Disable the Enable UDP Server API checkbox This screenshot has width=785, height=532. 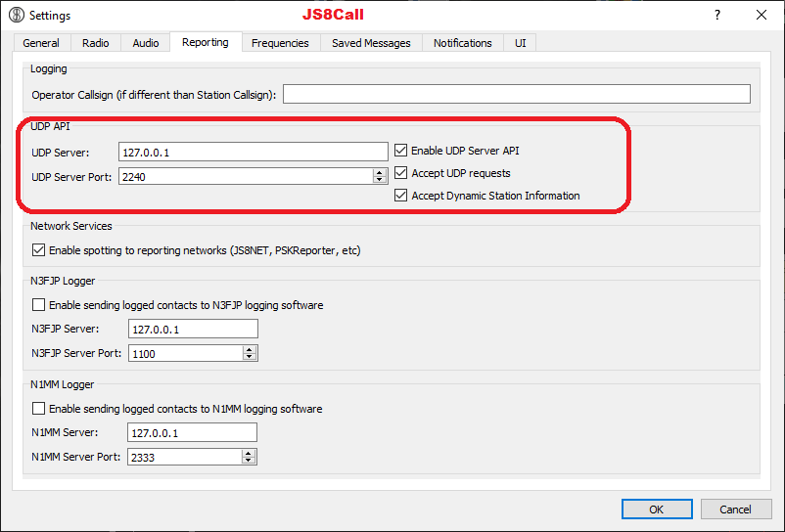[x=401, y=151]
